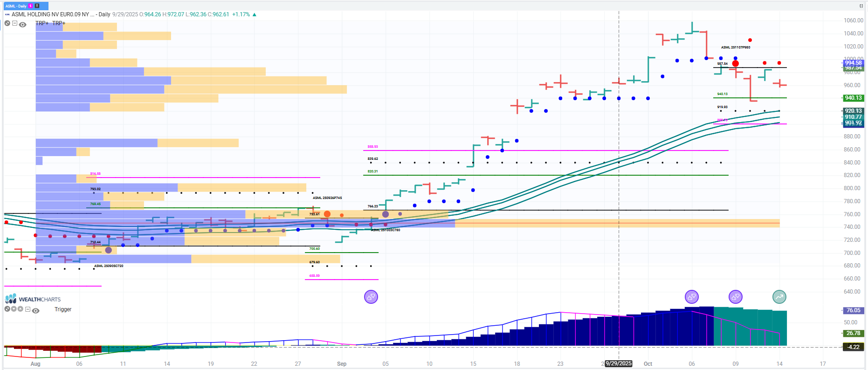Collapse the TRP+ indicator legend

coord(15,23)
